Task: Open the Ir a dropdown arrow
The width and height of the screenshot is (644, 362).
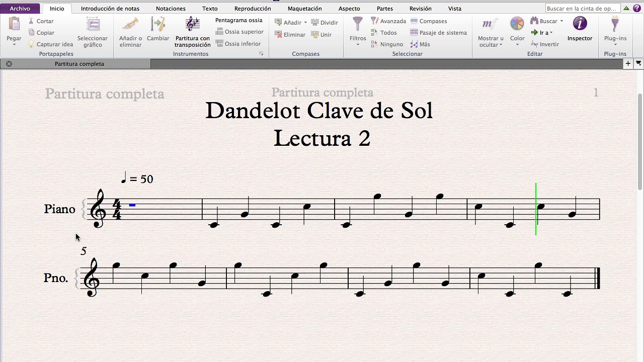Action: pos(551,33)
